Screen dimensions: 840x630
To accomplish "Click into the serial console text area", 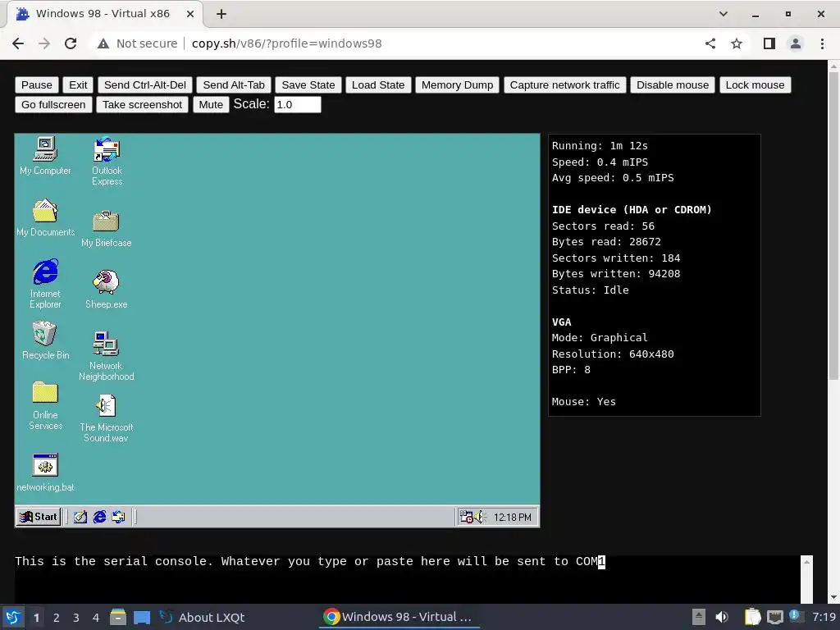I will point(407,578).
